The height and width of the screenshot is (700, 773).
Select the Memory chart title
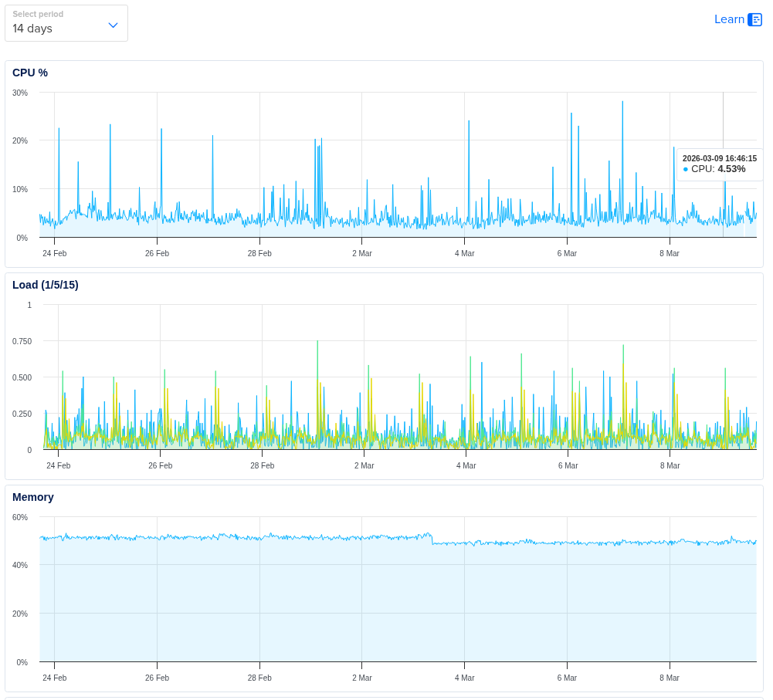[33, 497]
